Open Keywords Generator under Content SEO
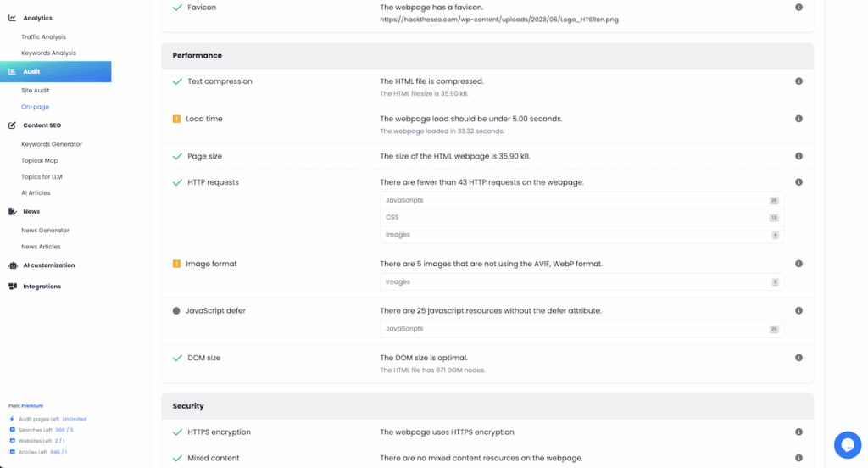 (x=52, y=144)
